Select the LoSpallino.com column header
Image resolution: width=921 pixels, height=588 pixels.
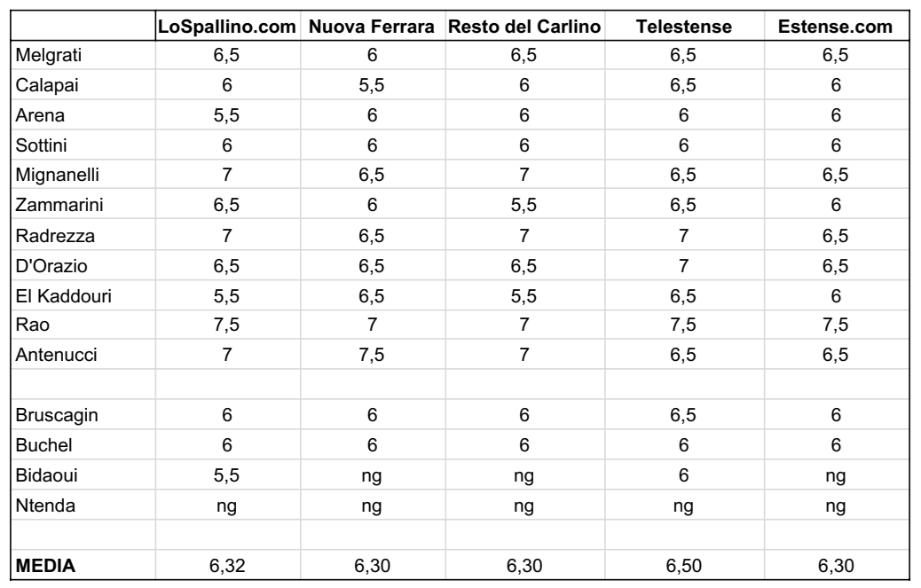pyautogui.click(x=227, y=27)
